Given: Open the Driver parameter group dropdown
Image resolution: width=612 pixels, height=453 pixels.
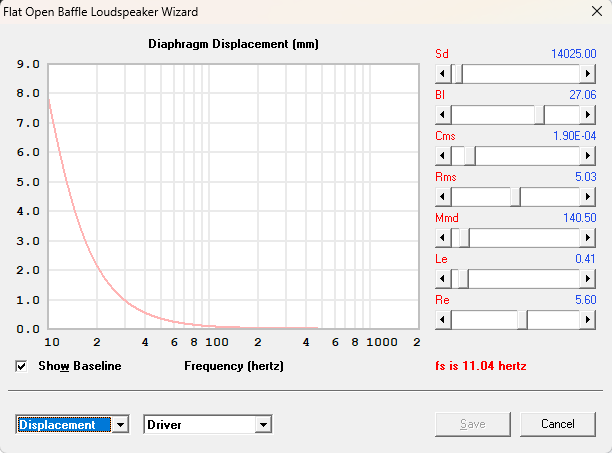Looking at the screenshot, I should [x=263, y=425].
